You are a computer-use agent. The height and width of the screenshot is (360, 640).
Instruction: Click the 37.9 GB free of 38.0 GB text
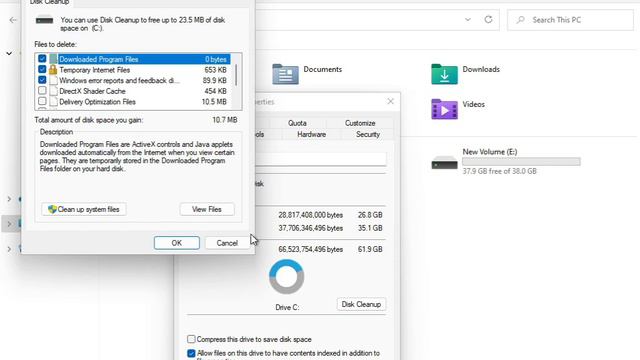(500, 171)
